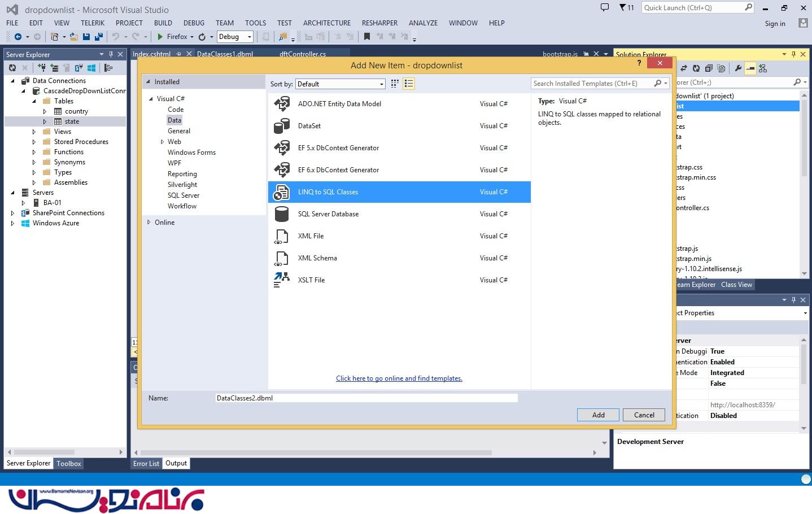Click the Add button
This screenshot has width=812, height=514.
pyautogui.click(x=598, y=415)
